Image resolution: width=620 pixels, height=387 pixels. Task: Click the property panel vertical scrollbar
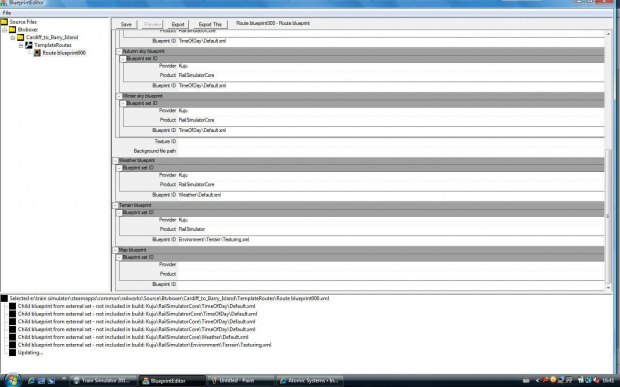pos(609,160)
